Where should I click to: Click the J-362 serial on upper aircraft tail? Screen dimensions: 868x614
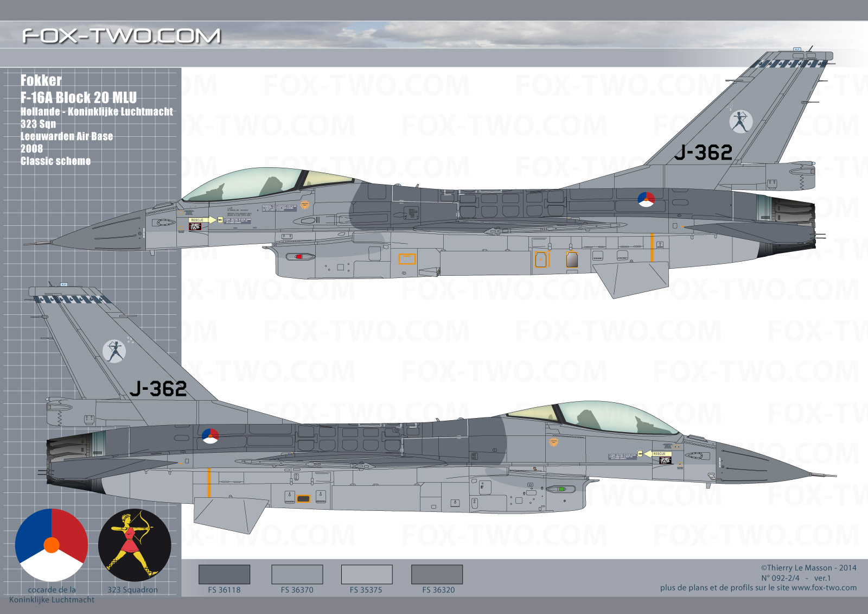tap(703, 153)
